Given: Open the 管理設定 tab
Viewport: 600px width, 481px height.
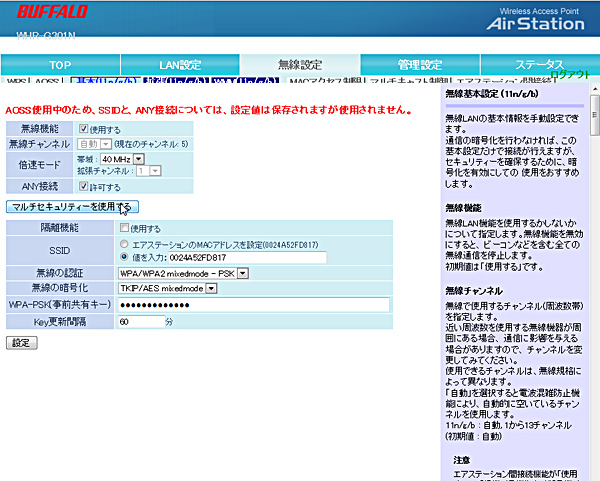Looking at the screenshot, I should coord(420,65).
